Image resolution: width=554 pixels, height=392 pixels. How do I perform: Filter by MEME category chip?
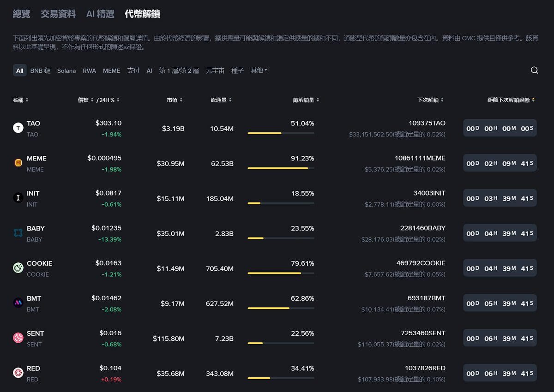point(111,71)
